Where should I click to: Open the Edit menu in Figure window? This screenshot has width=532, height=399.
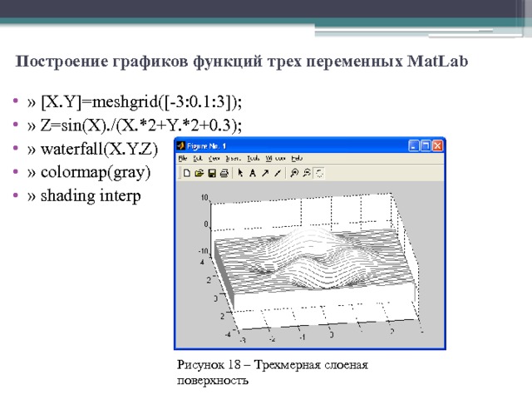coord(198,159)
